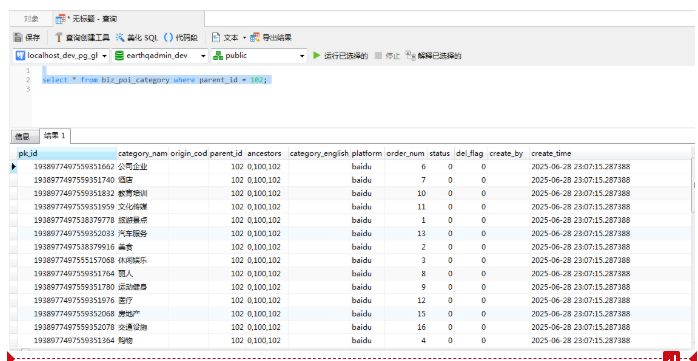The width and height of the screenshot is (698, 361).
Task: Select cell 1938977497559352068
Action: [67, 314]
